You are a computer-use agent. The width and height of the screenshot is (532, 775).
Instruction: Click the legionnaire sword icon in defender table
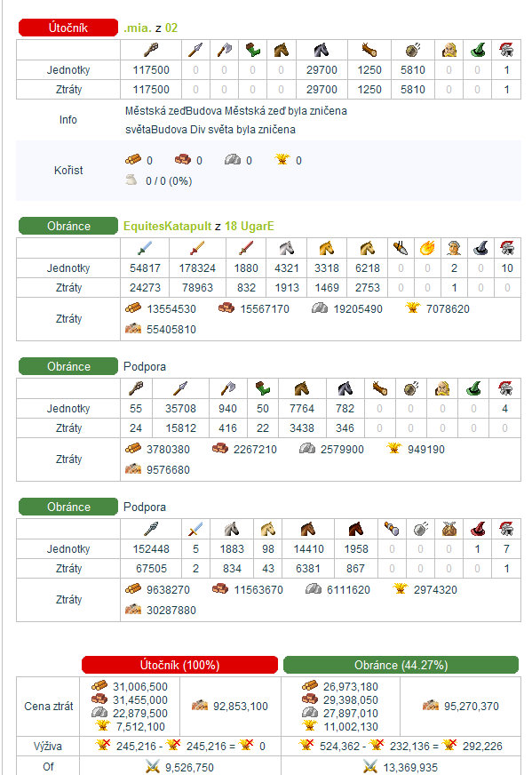pyautogui.click(x=144, y=248)
